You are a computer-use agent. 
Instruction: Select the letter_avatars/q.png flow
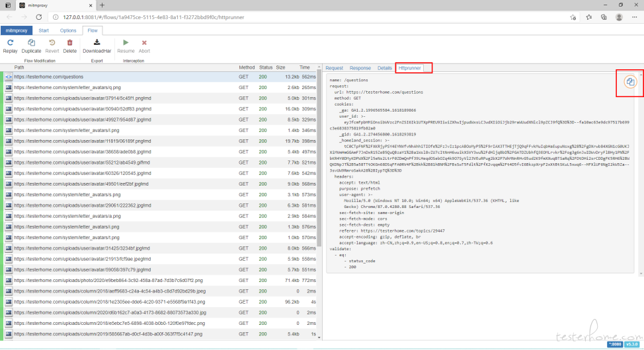click(160, 87)
